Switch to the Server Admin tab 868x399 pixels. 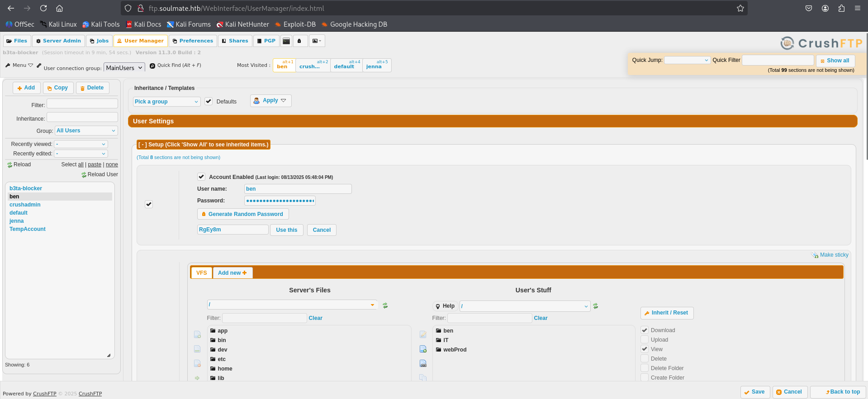point(58,41)
